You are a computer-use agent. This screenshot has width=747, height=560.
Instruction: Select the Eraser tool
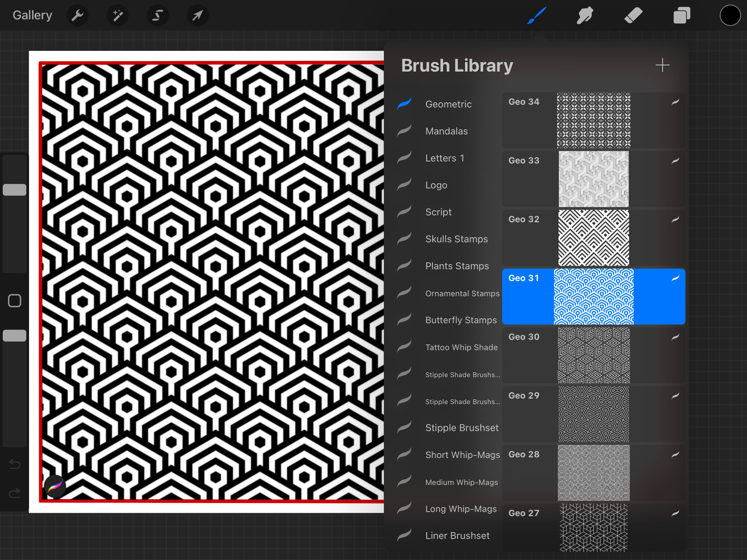[x=633, y=15]
